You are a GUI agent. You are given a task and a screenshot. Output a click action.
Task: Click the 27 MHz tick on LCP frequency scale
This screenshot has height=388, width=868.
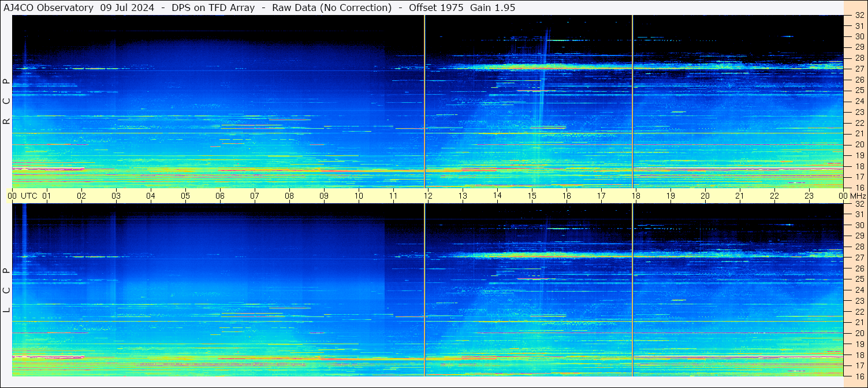859,258
